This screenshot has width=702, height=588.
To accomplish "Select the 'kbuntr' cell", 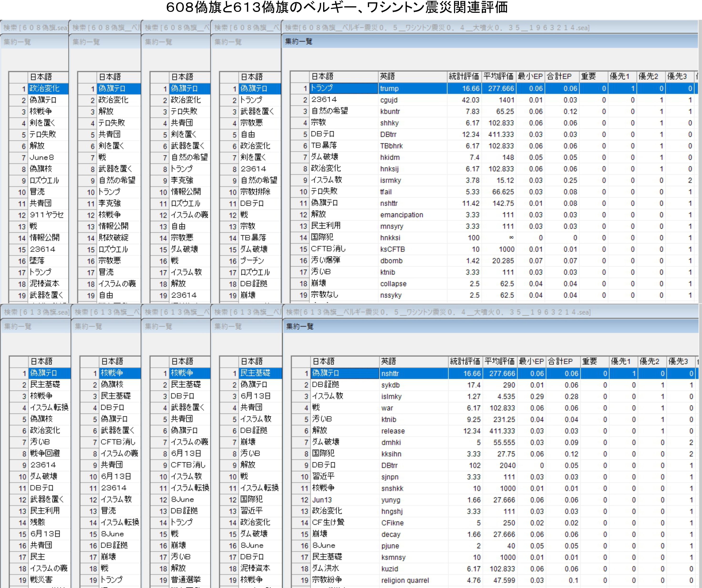I will [413, 112].
